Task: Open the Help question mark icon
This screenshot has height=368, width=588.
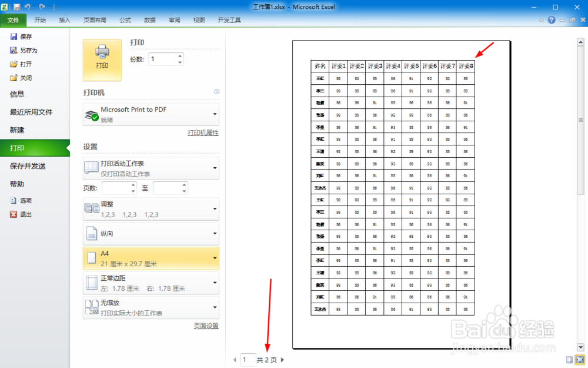Action: [552, 20]
